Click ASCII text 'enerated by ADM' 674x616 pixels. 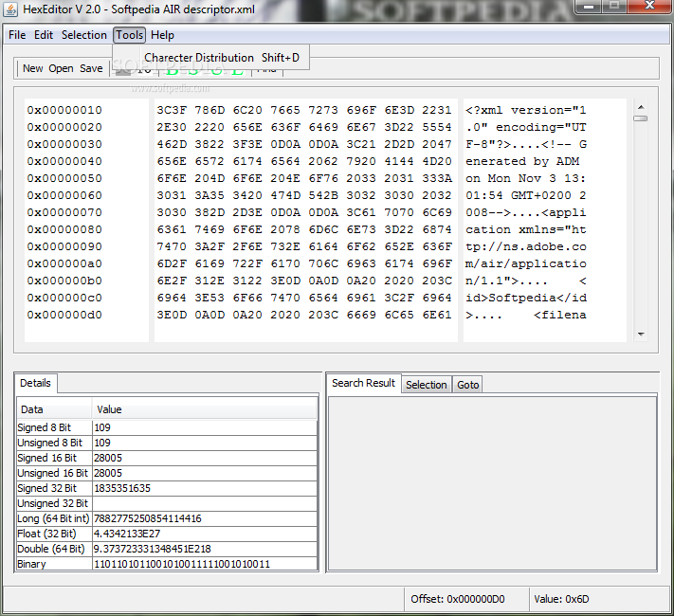(522, 161)
